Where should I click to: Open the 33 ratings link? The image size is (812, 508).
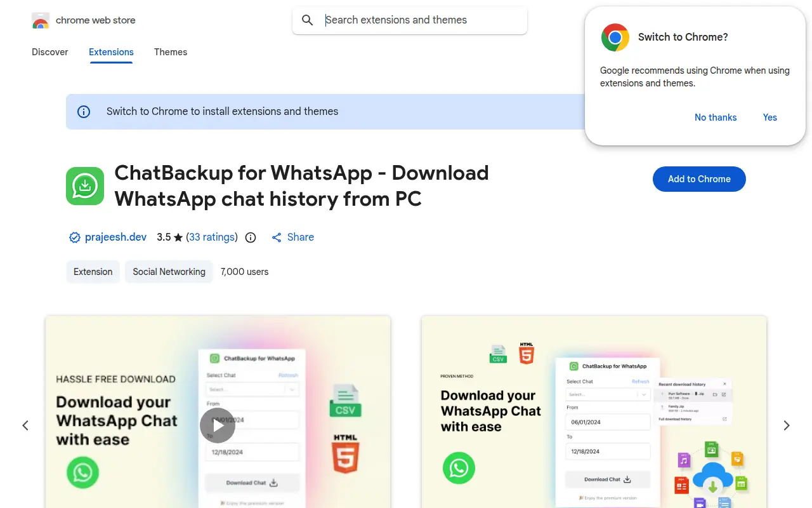coord(212,237)
